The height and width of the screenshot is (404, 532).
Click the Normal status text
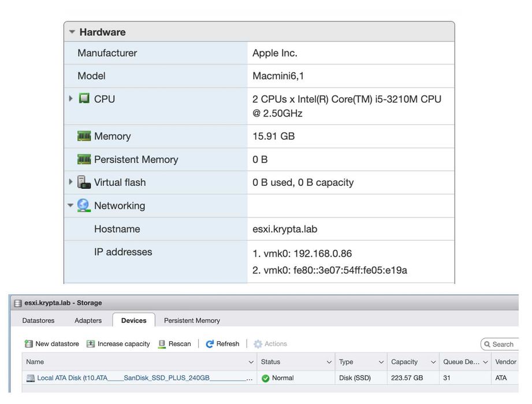pyautogui.click(x=282, y=377)
